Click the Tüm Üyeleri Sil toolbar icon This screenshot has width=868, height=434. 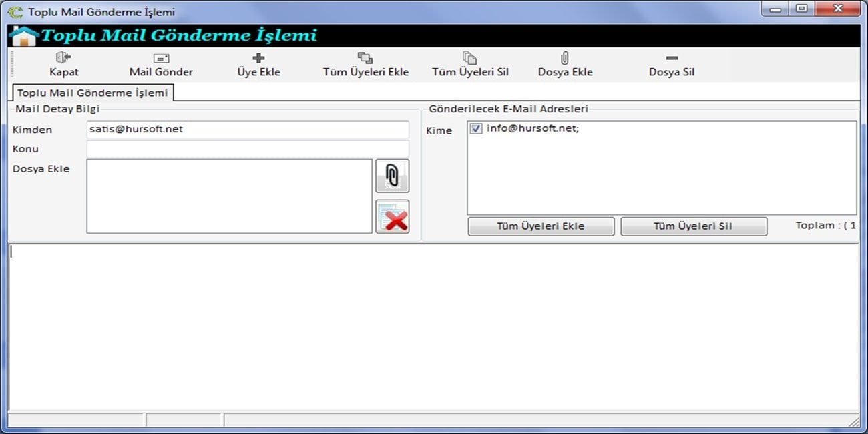[x=470, y=58]
